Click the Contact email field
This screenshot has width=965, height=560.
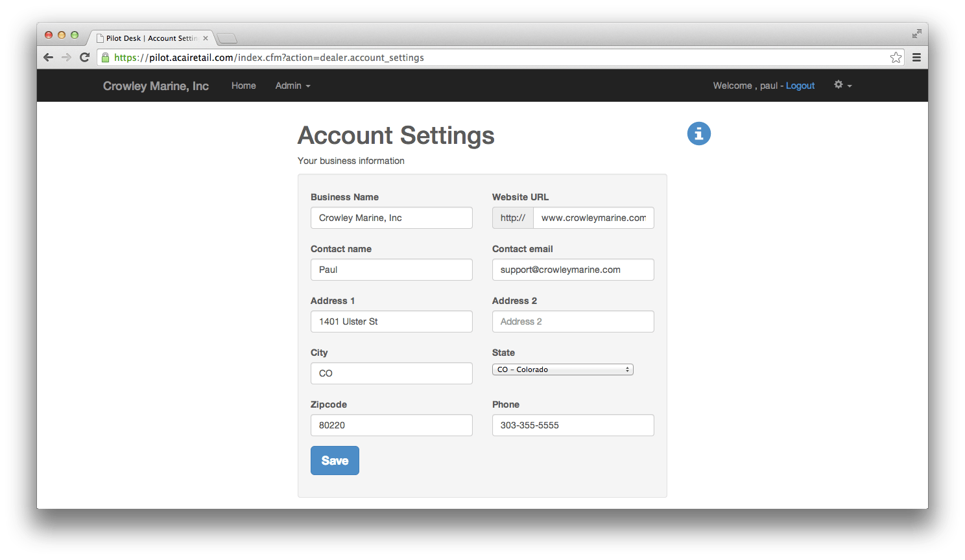click(572, 270)
